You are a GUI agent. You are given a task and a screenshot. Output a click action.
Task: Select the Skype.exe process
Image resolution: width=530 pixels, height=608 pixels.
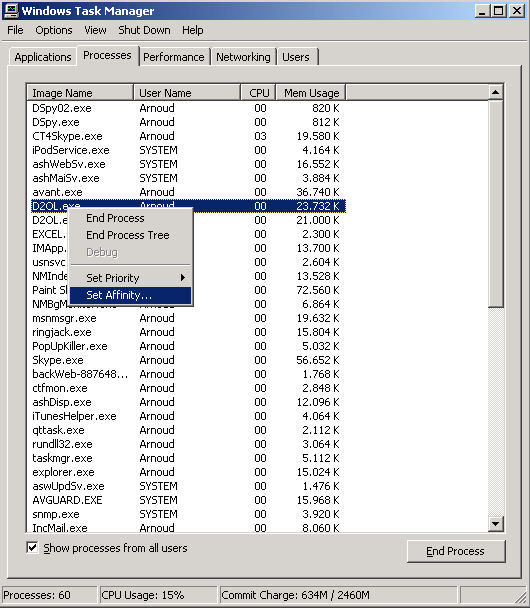(x=186, y=360)
